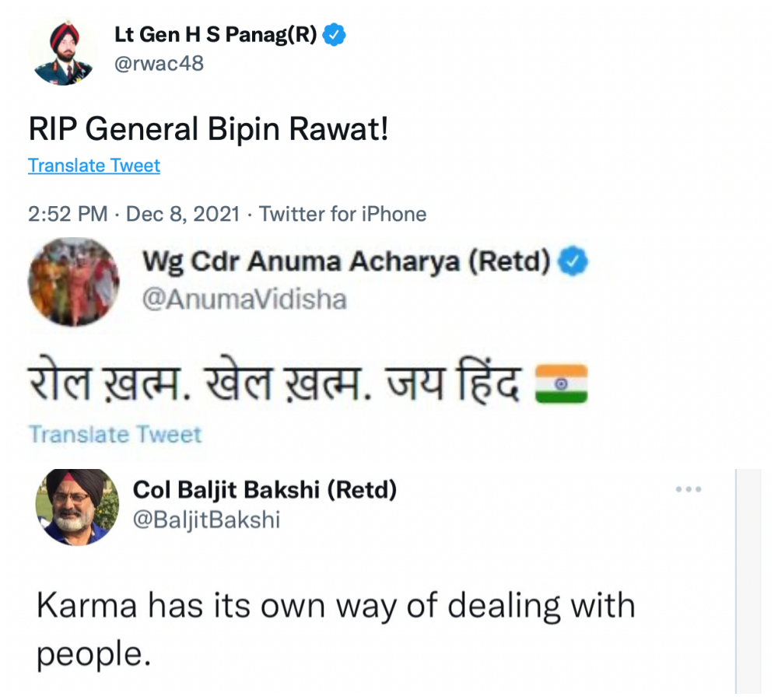The image size is (778, 700).
Task: Open the @AnumaVidisha handle
Action: [x=244, y=299]
